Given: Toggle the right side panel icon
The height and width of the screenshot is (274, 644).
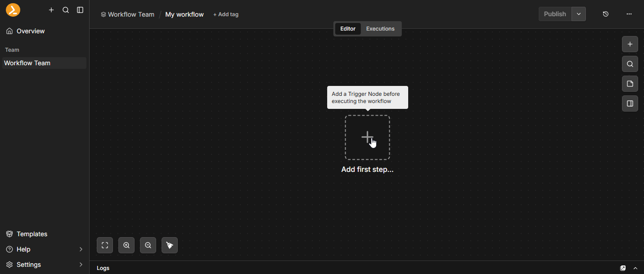Looking at the screenshot, I should click(x=630, y=103).
